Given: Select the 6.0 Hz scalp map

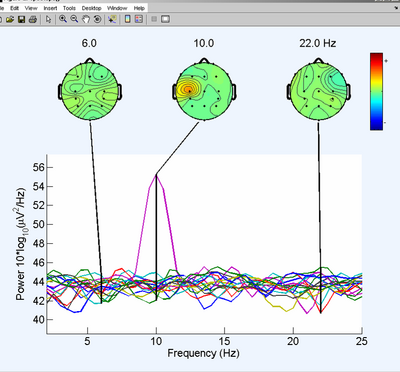Looking at the screenshot, I should [x=90, y=90].
